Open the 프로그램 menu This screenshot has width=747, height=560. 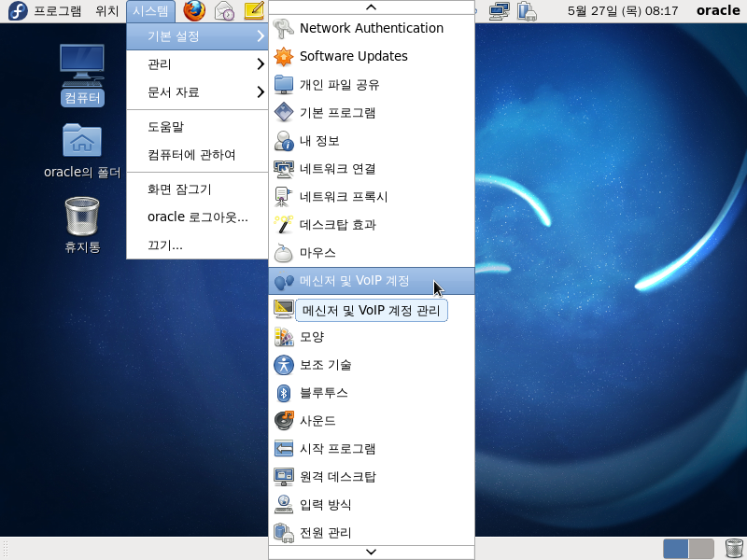click(58, 11)
